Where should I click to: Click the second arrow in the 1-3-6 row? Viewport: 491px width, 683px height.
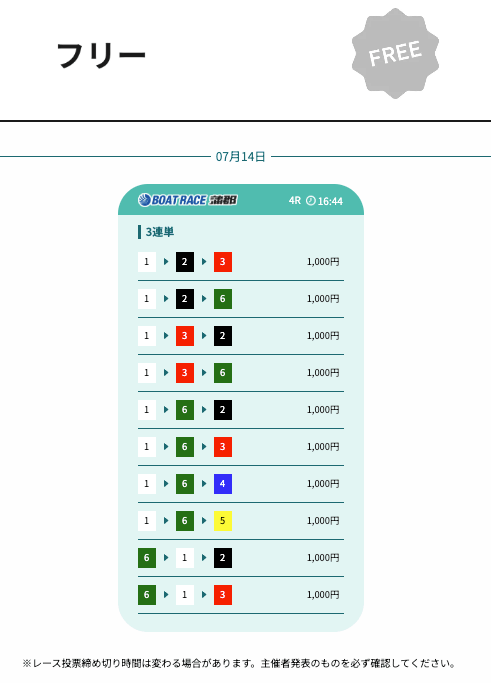(x=204, y=373)
